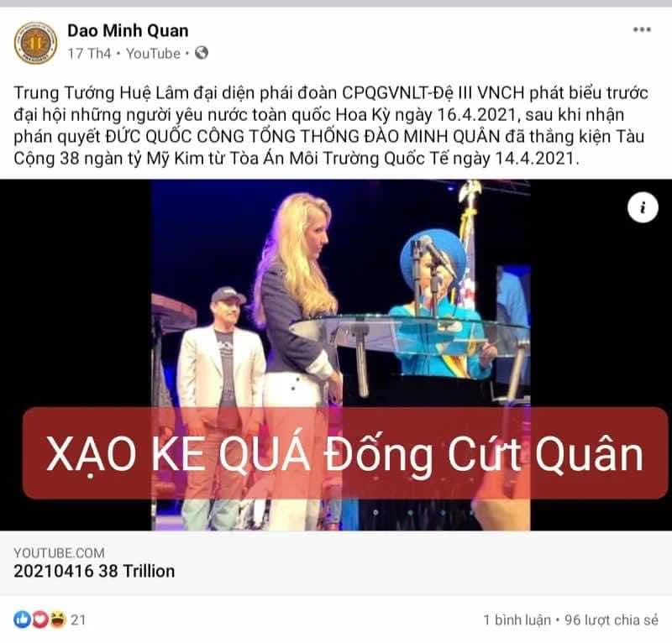Image resolution: width=672 pixels, height=643 pixels.
Task: Open the video info 'i' icon
Action: pyautogui.click(x=643, y=207)
